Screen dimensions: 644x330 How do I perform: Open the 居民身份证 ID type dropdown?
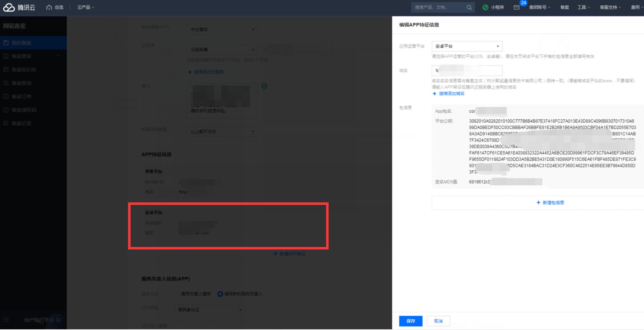pyautogui.click(x=210, y=310)
